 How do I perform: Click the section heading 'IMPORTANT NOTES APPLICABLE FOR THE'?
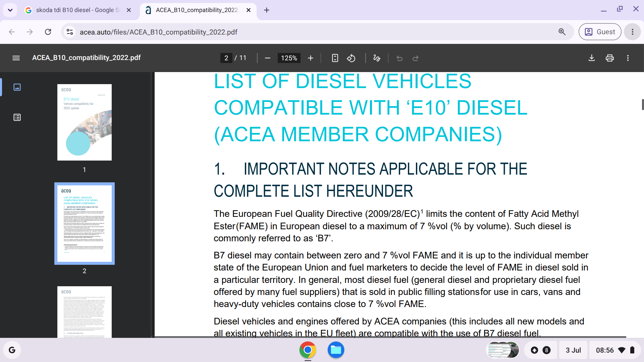click(385, 169)
